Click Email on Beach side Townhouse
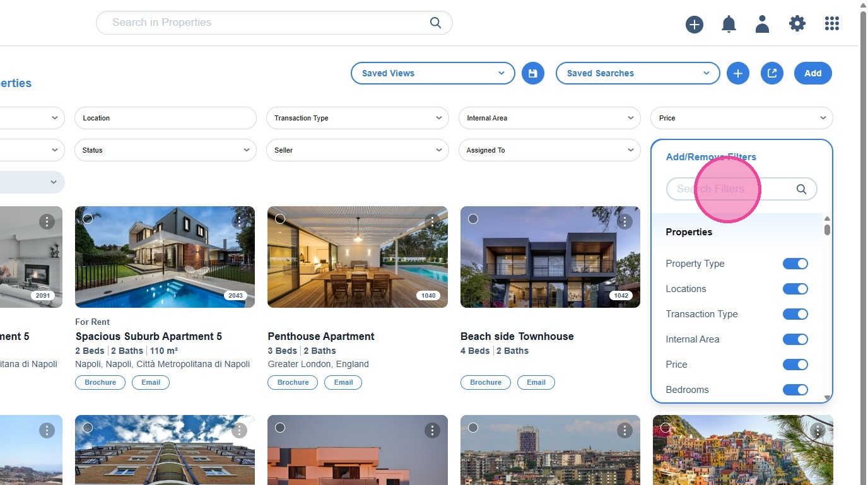The height and width of the screenshot is (485, 868). [x=536, y=382]
